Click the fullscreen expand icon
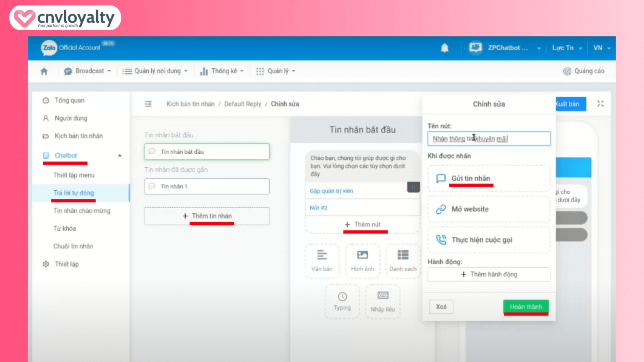The width and height of the screenshot is (644, 362). (x=600, y=103)
